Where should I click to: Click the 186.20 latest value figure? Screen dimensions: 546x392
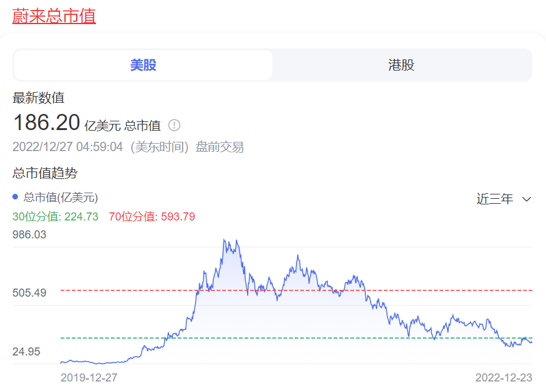pos(46,123)
